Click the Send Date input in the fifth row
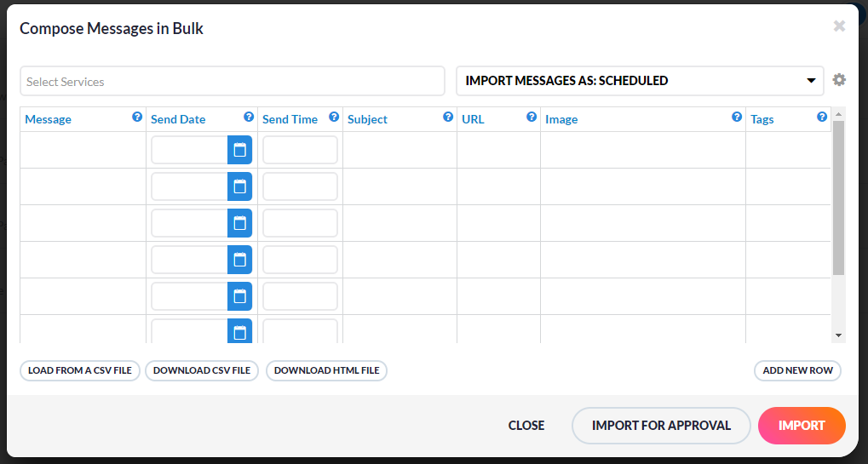Screen dimensions: 868x464 189,296
